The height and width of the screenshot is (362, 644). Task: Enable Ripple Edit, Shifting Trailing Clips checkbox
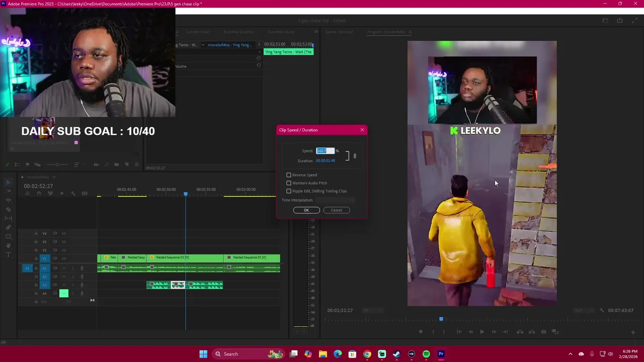(x=289, y=191)
